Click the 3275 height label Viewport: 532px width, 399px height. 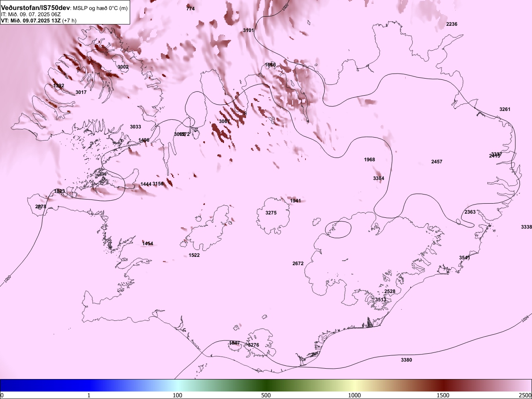click(x=271, y=213)
